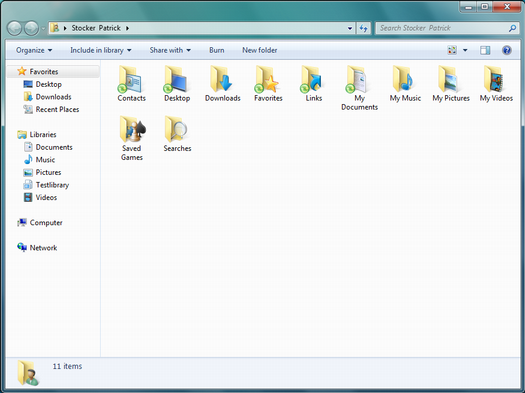Image resolution: width=525 pixels, height=393 pixels.
Task: Click the magnifier icon in the search box
Action: [x=512, y=28]
